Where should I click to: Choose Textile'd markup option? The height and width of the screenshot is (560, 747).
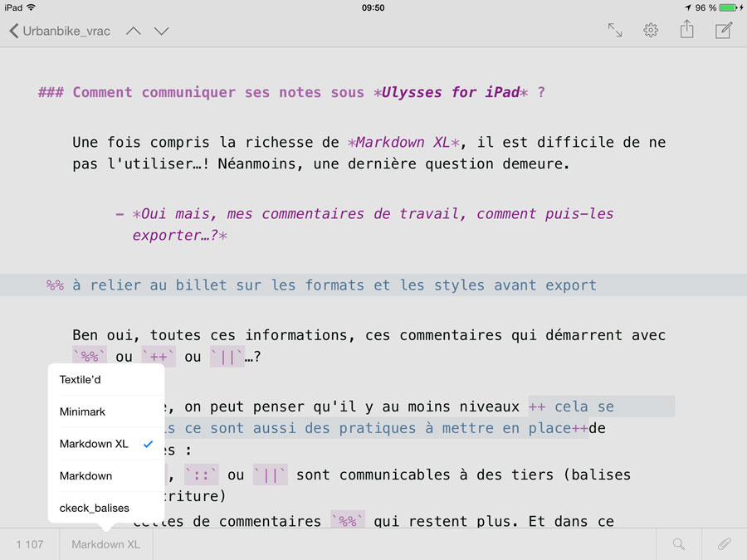[x=106, y=379]
